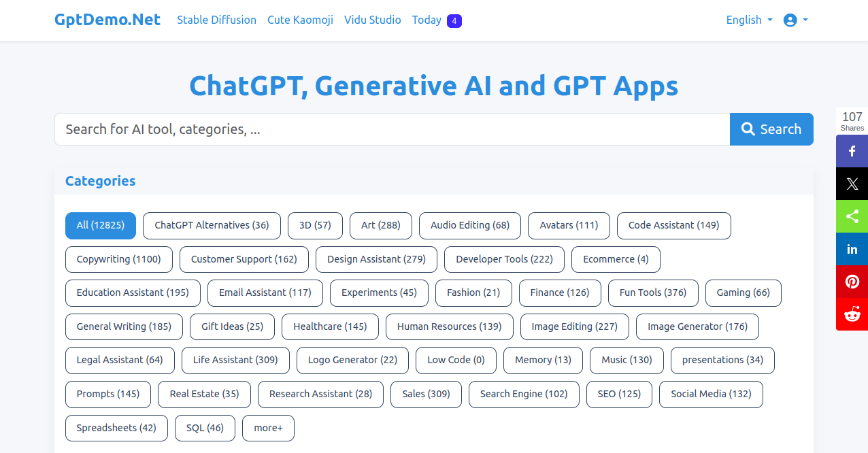The image size is (868, 453).
Task: Choose the Audio Editing (68) category
Action: click(x=470, y=226)
